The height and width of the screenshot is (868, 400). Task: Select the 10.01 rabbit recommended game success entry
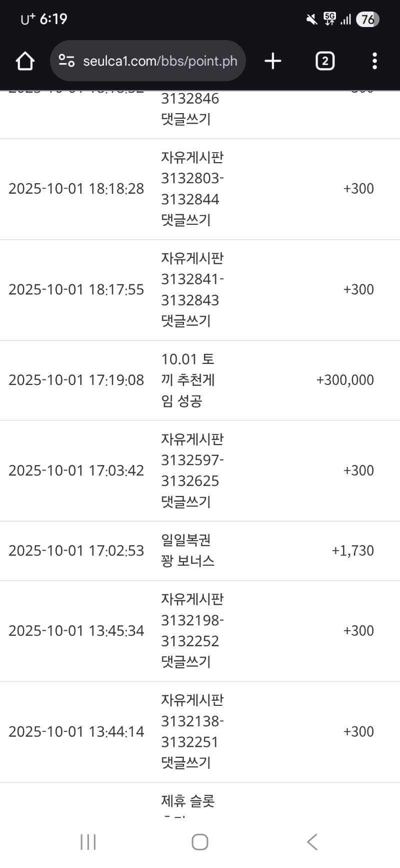click(188, 380)
